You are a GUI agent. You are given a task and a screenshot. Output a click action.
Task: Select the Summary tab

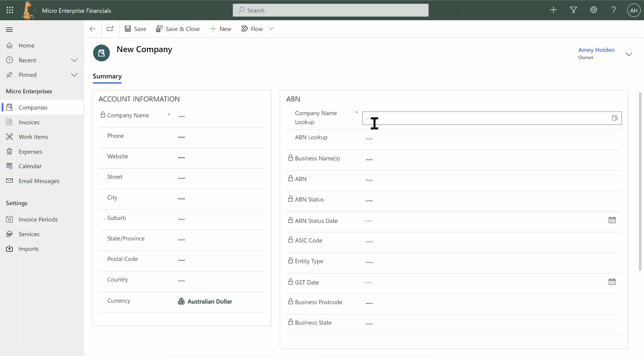107,77
